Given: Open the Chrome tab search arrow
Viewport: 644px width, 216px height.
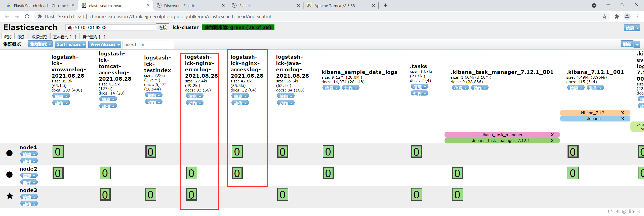Looking at the screenshot, I should click(594, 5).
